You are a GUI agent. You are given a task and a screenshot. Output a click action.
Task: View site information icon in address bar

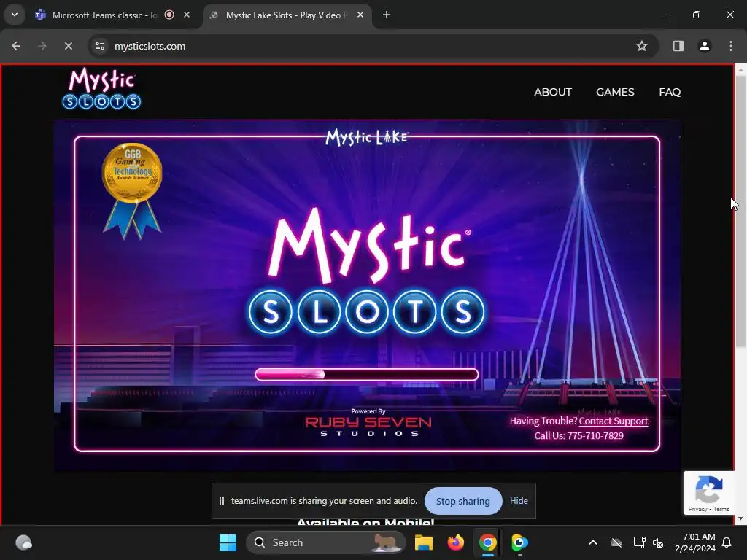(x=100, y=46)
